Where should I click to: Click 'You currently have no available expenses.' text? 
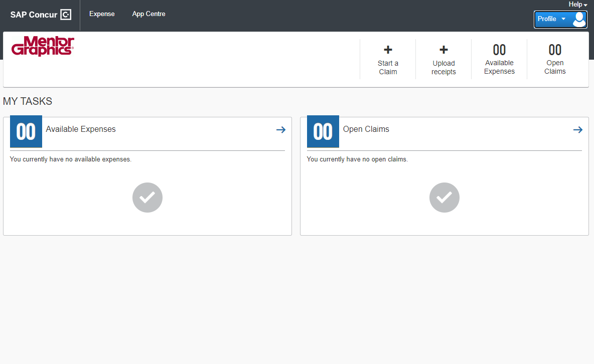click(x=70, y=159)
